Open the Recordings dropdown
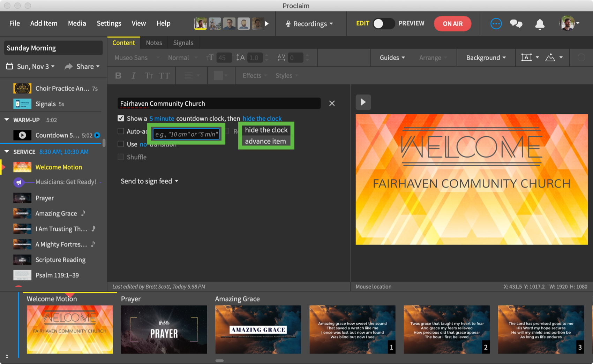The image size is (593, 364). pyautogui.click(x=310, y=24)
